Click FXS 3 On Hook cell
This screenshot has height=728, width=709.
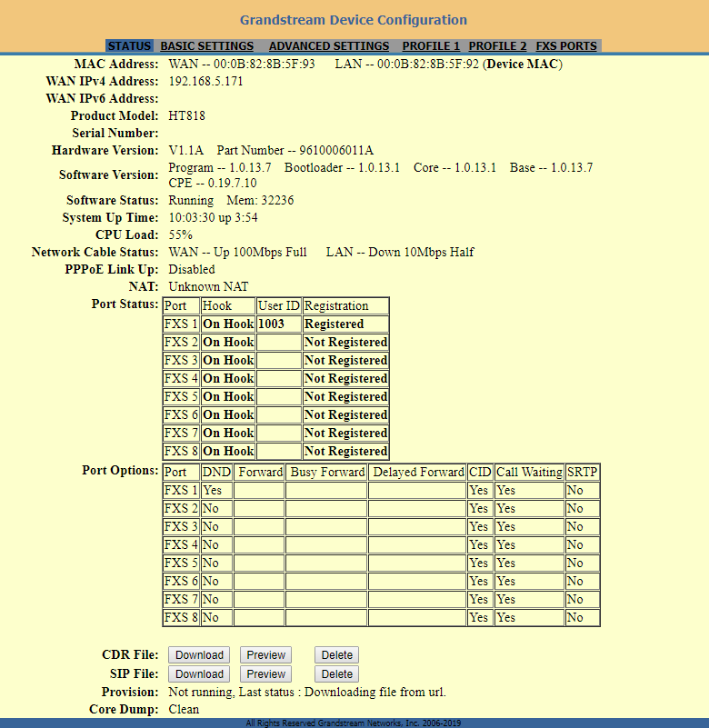coord(228,360)
